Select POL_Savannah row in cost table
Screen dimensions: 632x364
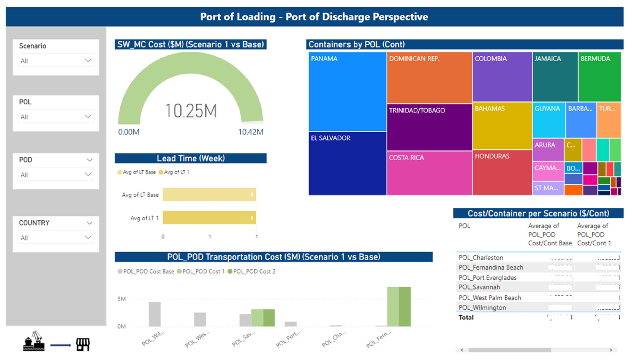[x=479, y=287]
